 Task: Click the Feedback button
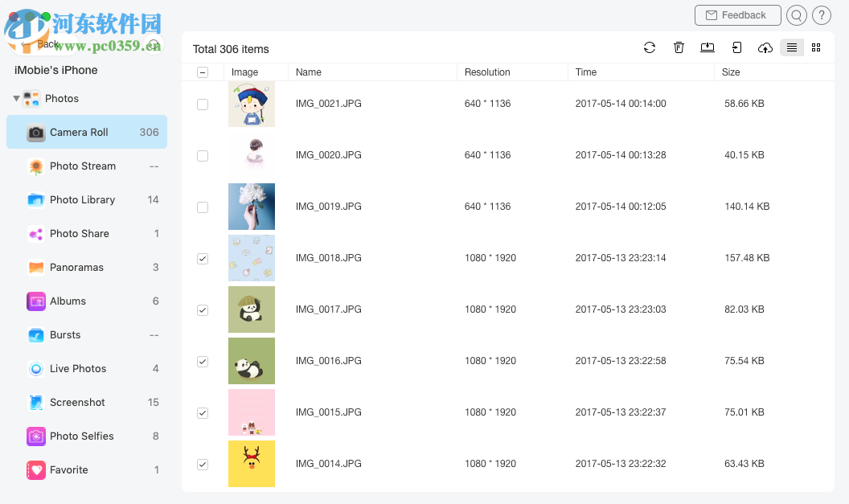click(x=737, y=14)
